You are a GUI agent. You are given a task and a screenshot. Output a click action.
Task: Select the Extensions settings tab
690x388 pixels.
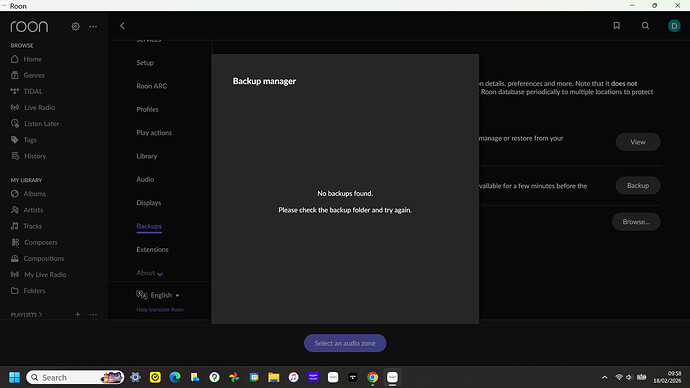[x=152, y=249]
